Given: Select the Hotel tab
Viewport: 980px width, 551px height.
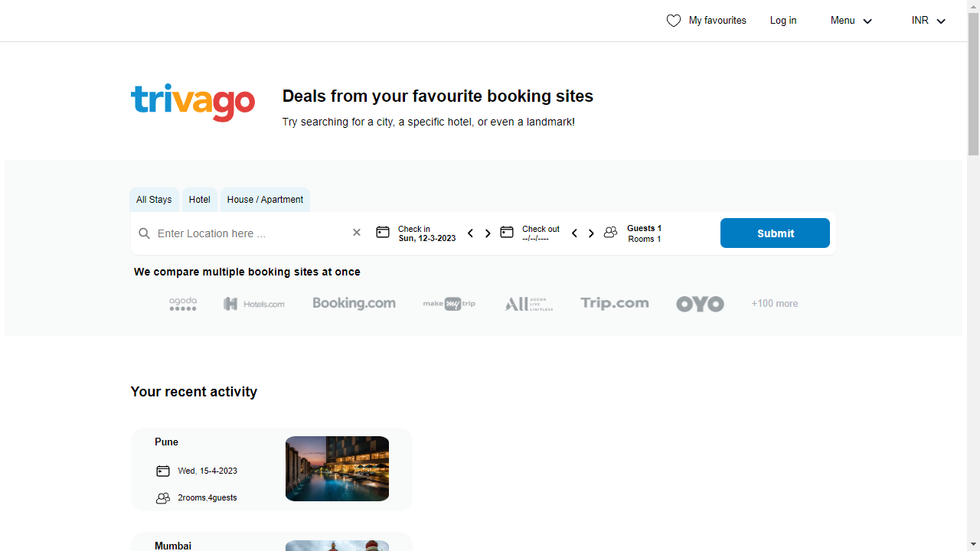Looking at the screenshot, I should tap(199, 200).
